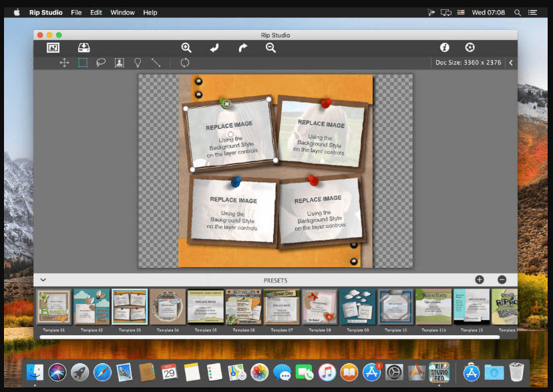Click the zoom out magnifier icon
The height and width of the screenshot is (392, 553).
270,47
